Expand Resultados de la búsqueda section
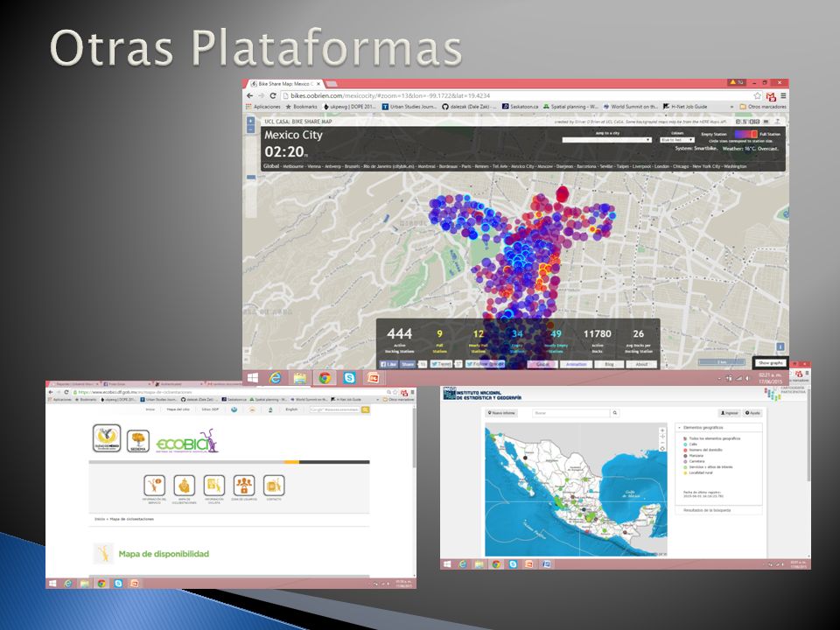This screenshot has height=630, width=840. (x=717, y=510)
